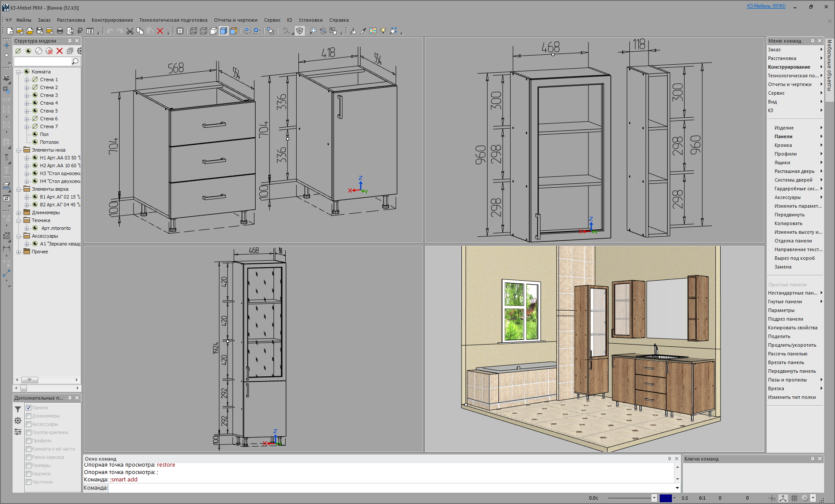Select the Вырез под короб icon
Screen dimensions: 835x504
790,258
